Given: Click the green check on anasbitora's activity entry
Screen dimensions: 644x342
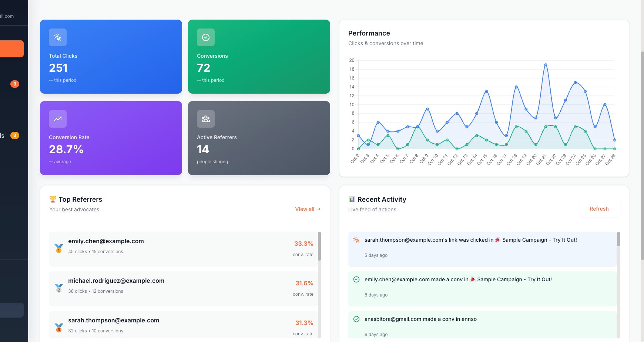Looking at the screenshot, I should coord(356,319).
